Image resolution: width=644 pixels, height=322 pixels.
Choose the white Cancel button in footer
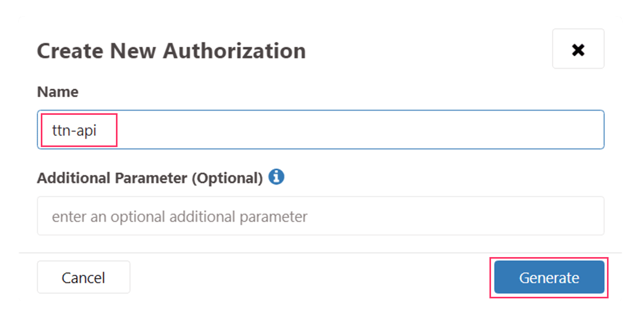point(83,277)
